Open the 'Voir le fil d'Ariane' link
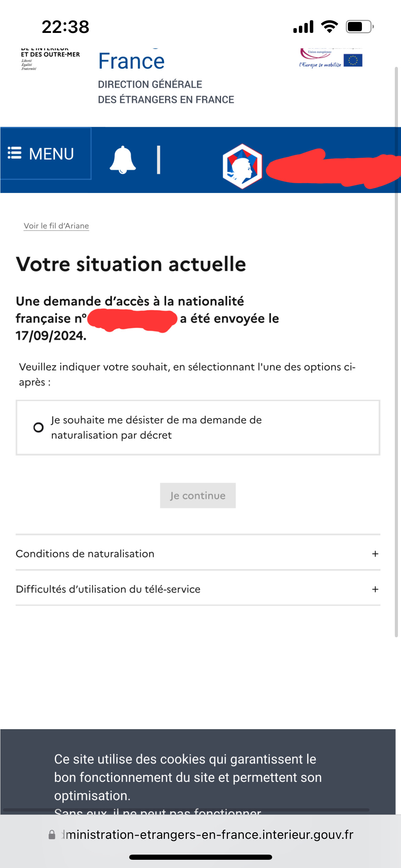 point(56,226)
